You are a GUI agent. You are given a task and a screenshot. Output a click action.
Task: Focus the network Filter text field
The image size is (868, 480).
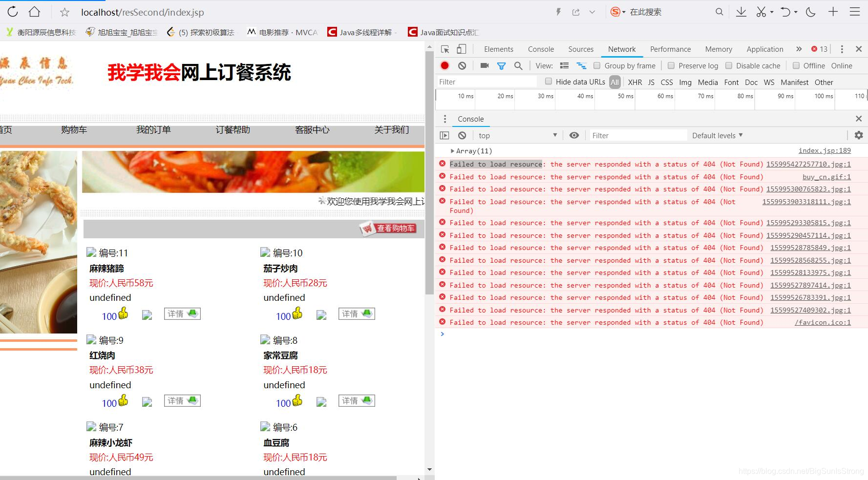(x=487, y=82)
